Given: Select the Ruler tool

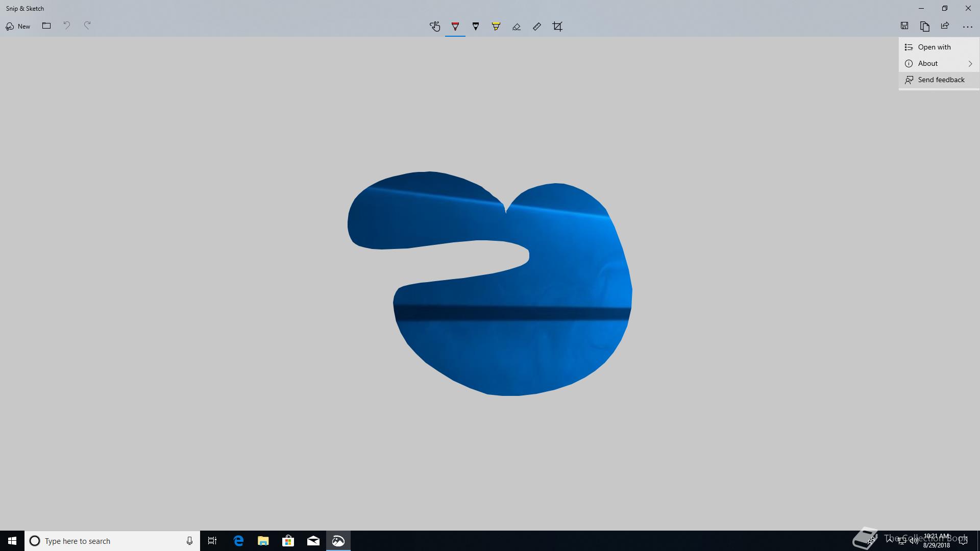Looking at the screenshot, I should (x=537, y=27).
